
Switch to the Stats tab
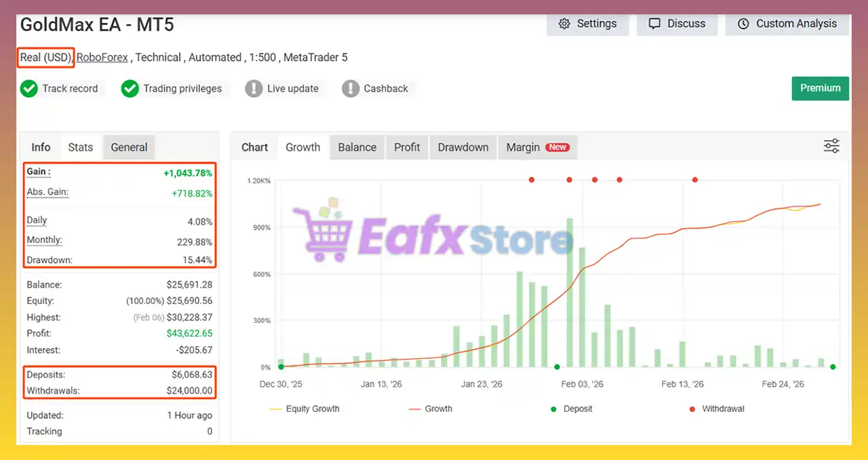tap(80, 147)
